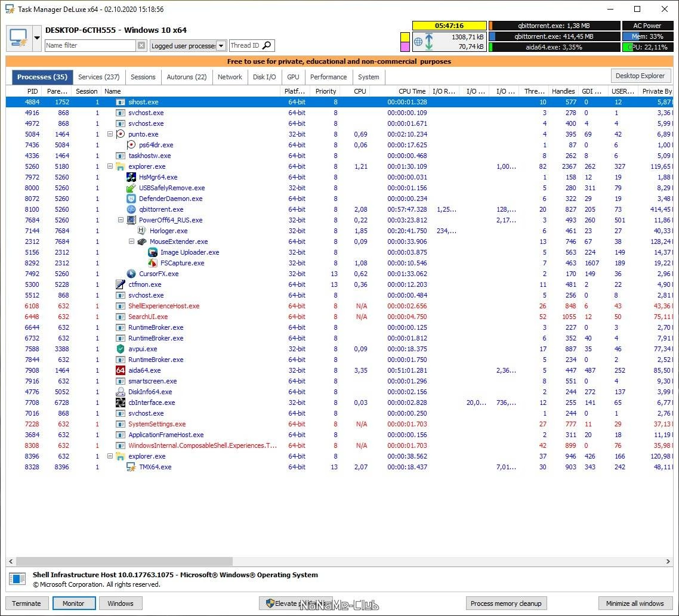Click the avpui.exe green shield icon

(121, 349)
